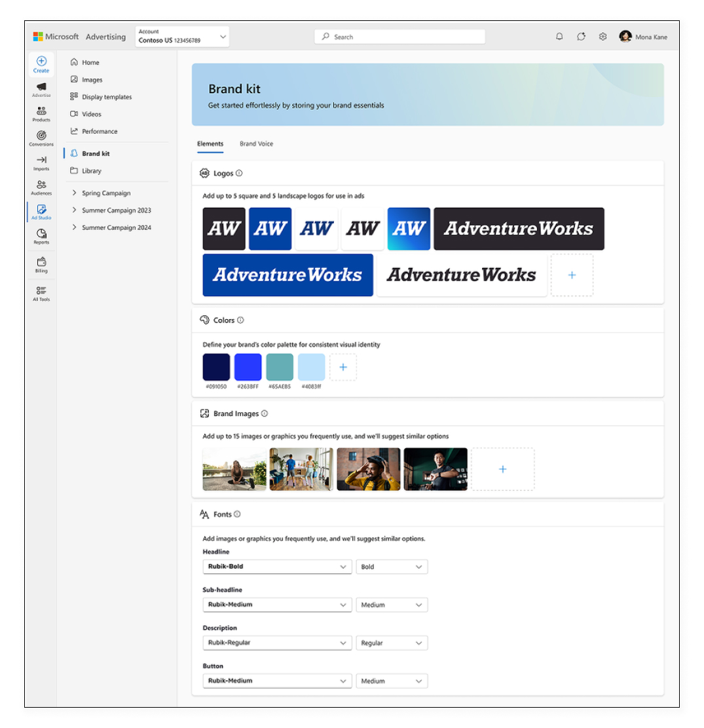Show info tooltip next to Colors
This screenshot has width=704, height=728.
(240, 320)
